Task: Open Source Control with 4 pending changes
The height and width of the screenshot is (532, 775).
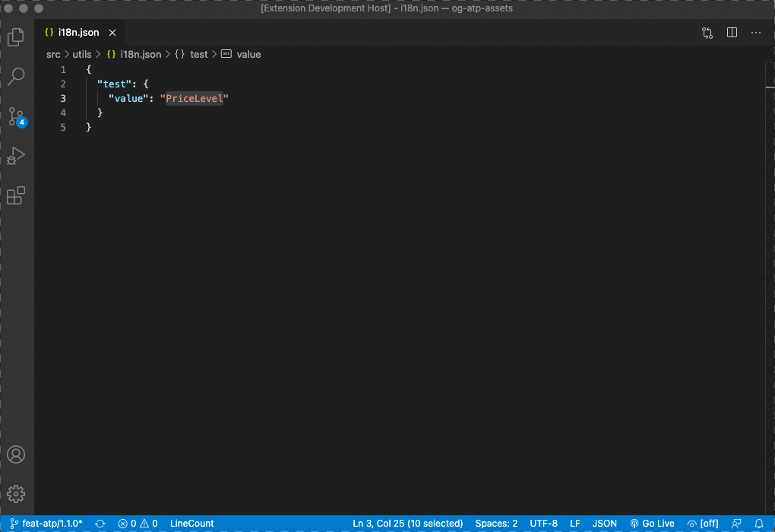Action: coord(17,116)
